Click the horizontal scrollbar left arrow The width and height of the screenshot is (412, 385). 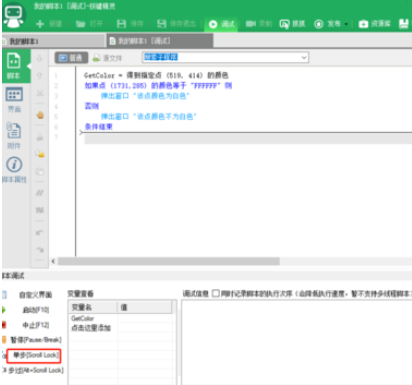(x=53, y=261)
